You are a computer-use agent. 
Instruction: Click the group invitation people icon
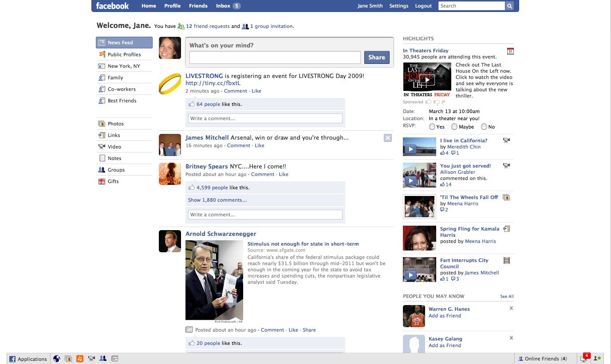[x=245, y=26]
